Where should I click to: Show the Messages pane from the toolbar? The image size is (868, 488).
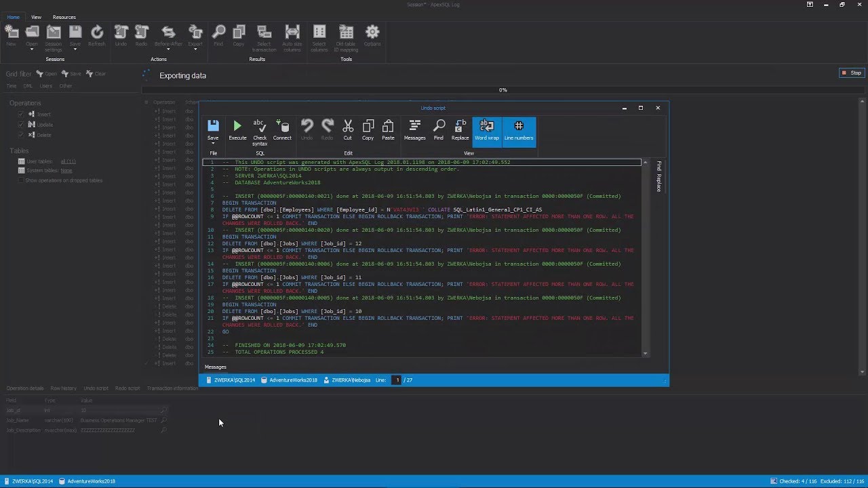tap(415, 129)
